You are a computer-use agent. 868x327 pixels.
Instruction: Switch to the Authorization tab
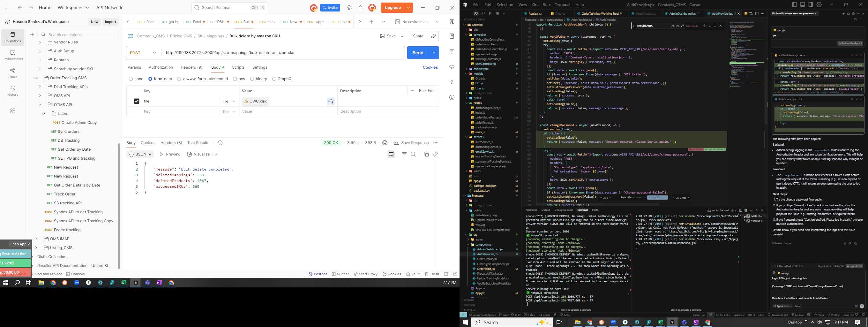[x=161, y=67]
